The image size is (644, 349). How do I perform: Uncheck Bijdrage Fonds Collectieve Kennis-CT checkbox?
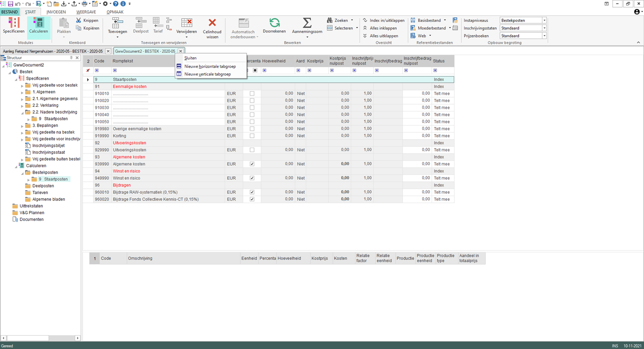coord(252,199)
